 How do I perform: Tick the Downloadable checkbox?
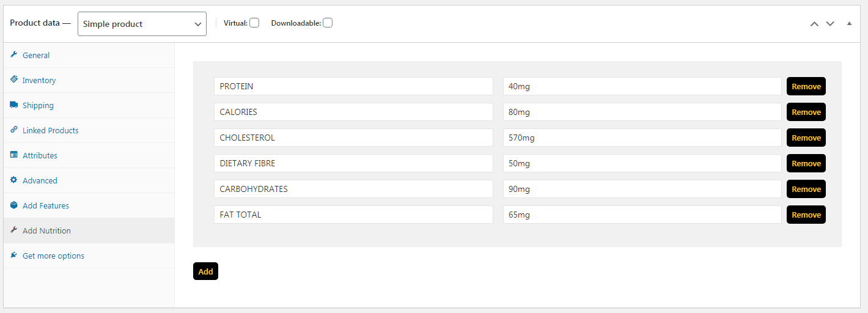[x=328, y=23]
